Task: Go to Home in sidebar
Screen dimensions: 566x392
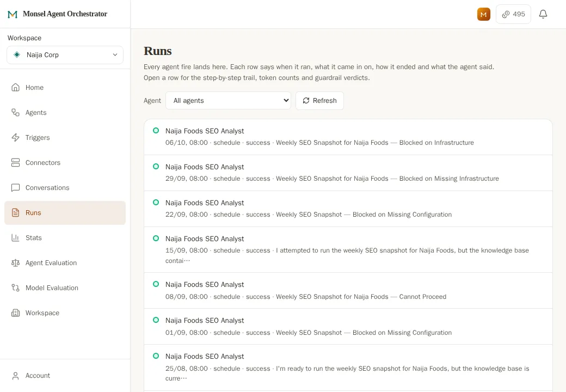Action: 65,87
